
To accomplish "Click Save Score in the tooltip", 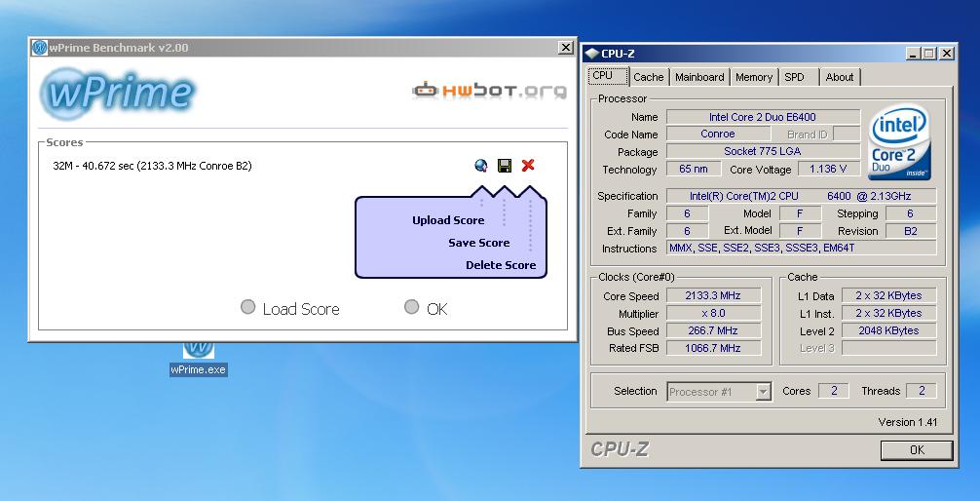I will tap(478, 243).
